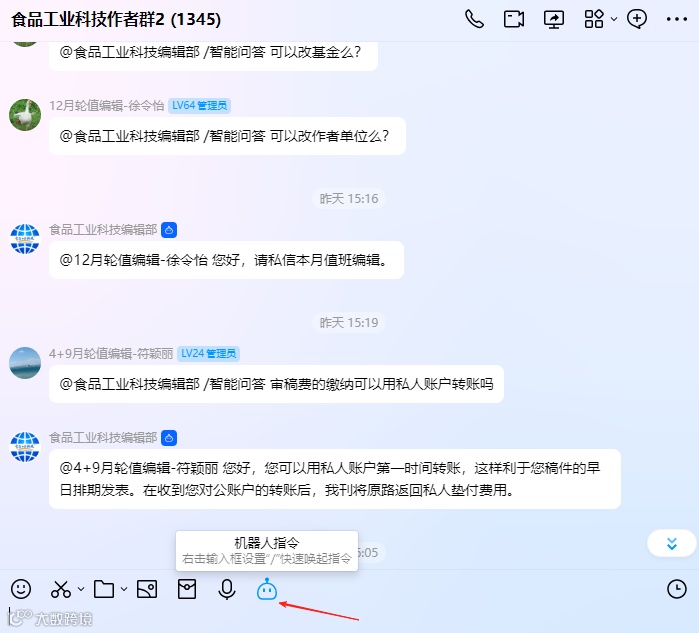Viewport: 699px width, 633px height.
Task: Click globe avatar above 请私信本月值班编辑 message
Action: click(25, 239)
